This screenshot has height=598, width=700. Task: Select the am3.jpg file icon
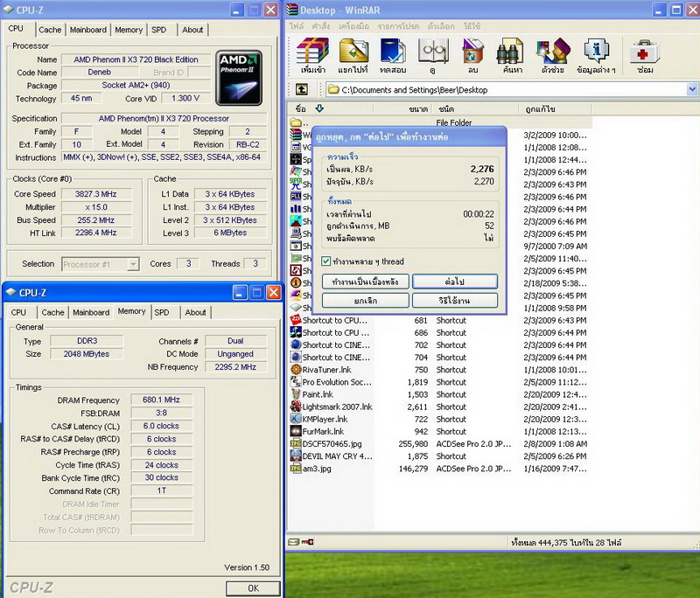(x=296, y=469)
